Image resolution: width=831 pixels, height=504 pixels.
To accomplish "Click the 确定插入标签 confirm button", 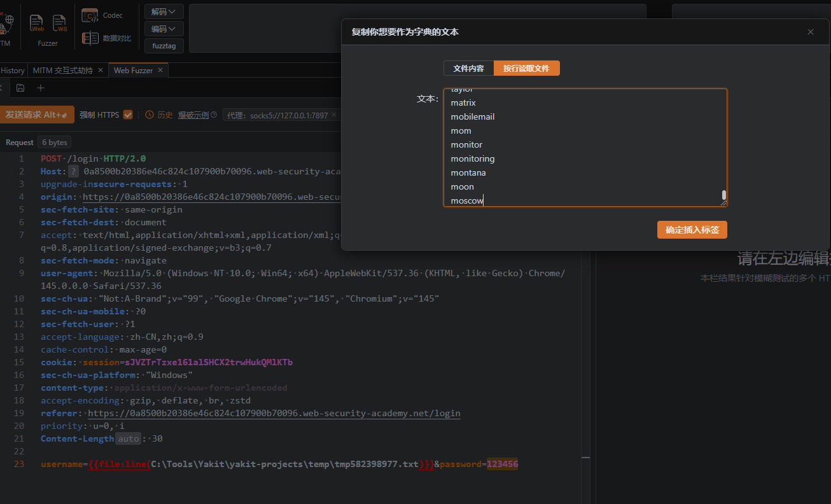I will (692, 230).
